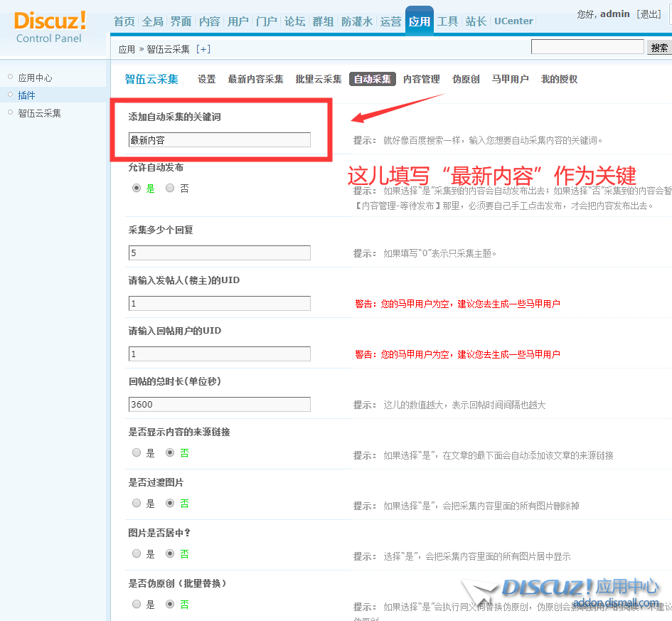Open the 用户 top menu
Image resolution: width=672 pixels, height=621 pixels.
point(238,21)
